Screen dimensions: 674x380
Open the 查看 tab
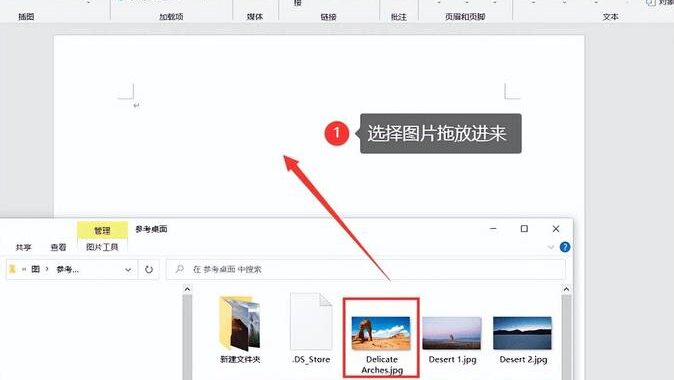pyautogui.click(x=58, y=247)
